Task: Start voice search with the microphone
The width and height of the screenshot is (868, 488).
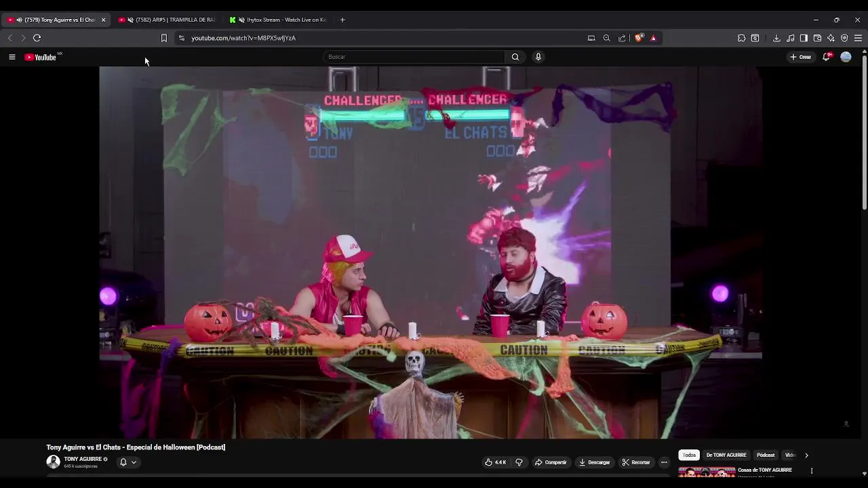Action: [538, 57]
